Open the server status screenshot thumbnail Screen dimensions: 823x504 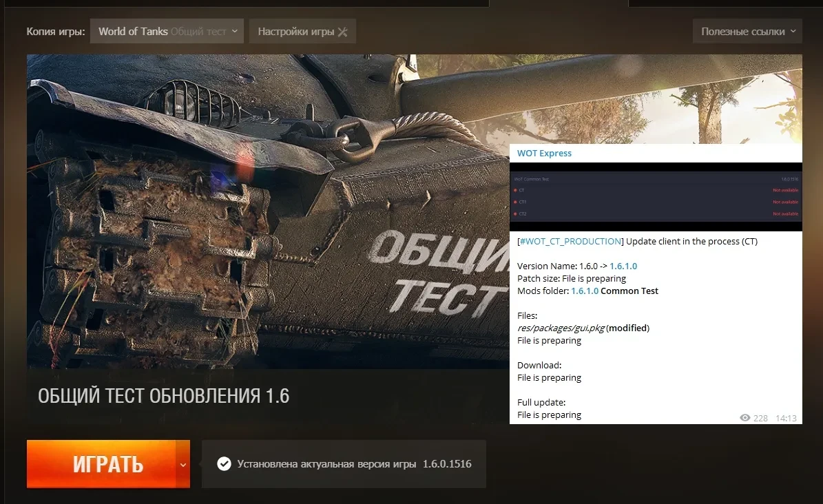tap(656, 197)
